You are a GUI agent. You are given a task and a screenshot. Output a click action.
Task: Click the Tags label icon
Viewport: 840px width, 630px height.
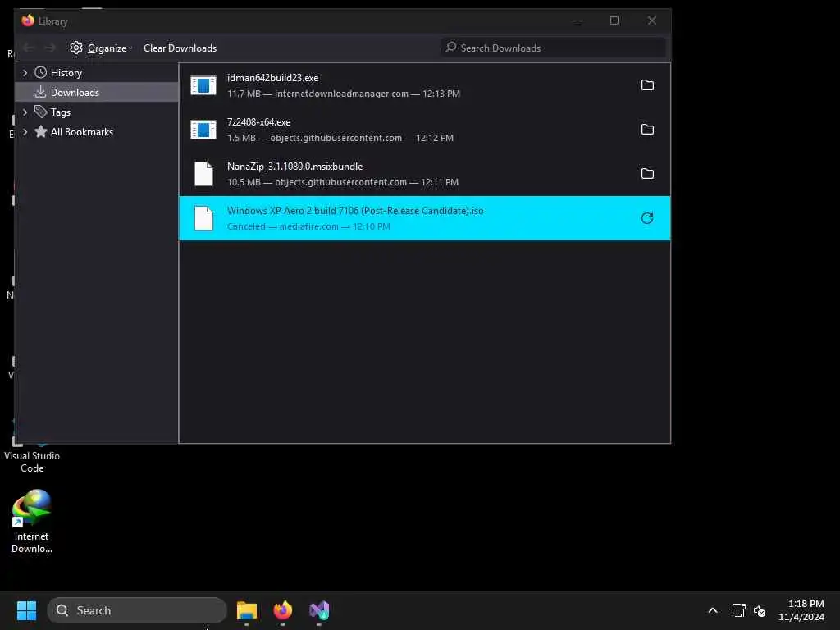tap(41, 112)
